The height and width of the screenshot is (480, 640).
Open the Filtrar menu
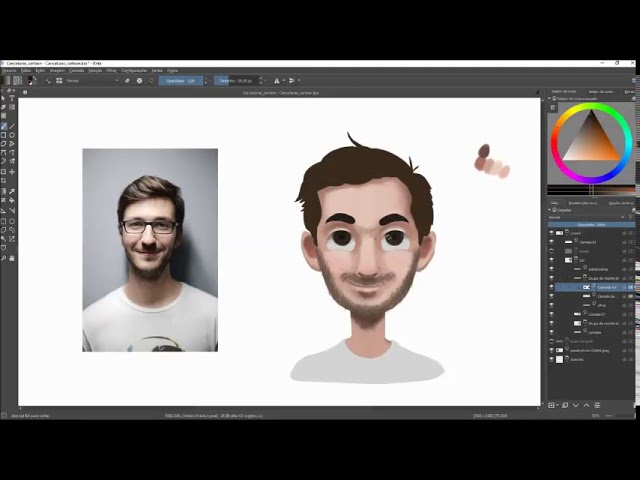(111, 71)
